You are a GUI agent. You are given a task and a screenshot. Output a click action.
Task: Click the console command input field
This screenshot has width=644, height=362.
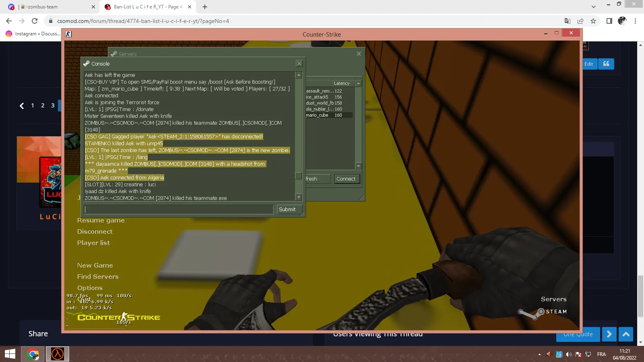pos(178,210)
